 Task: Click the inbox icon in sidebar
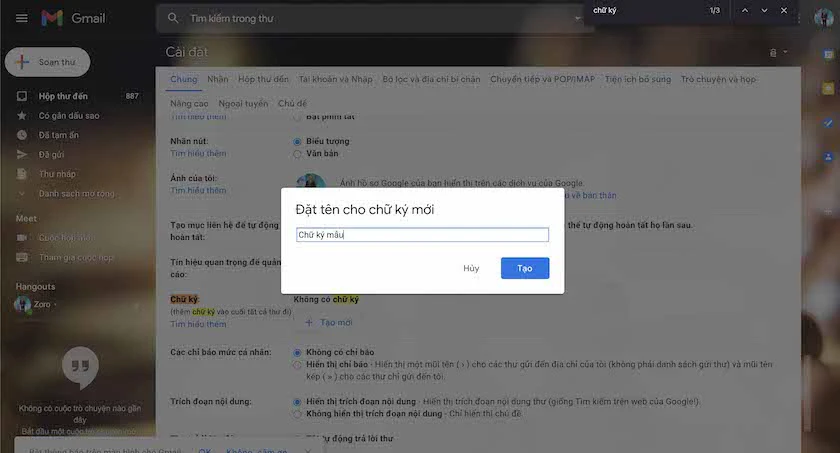[22, 96]
